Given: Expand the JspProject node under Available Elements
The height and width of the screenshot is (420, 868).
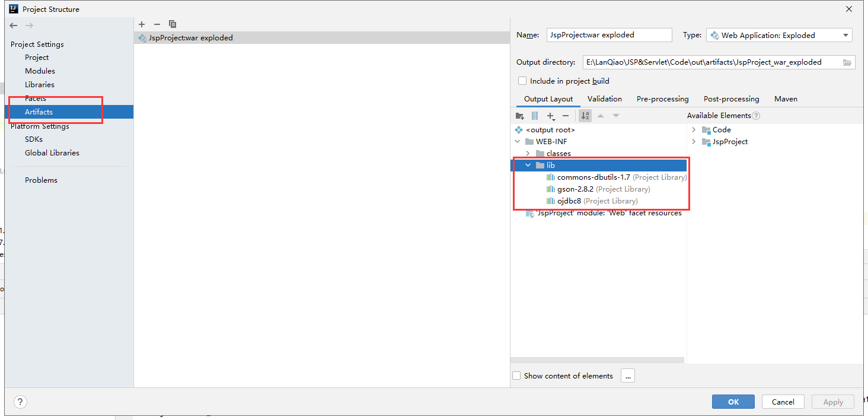Looking at the screenshot, I should (x=694, y=141).
